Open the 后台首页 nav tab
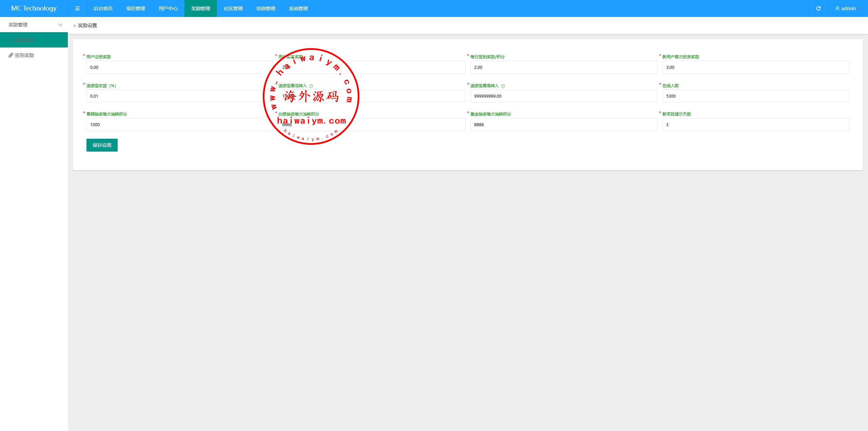868x431 pixels. 103,8
